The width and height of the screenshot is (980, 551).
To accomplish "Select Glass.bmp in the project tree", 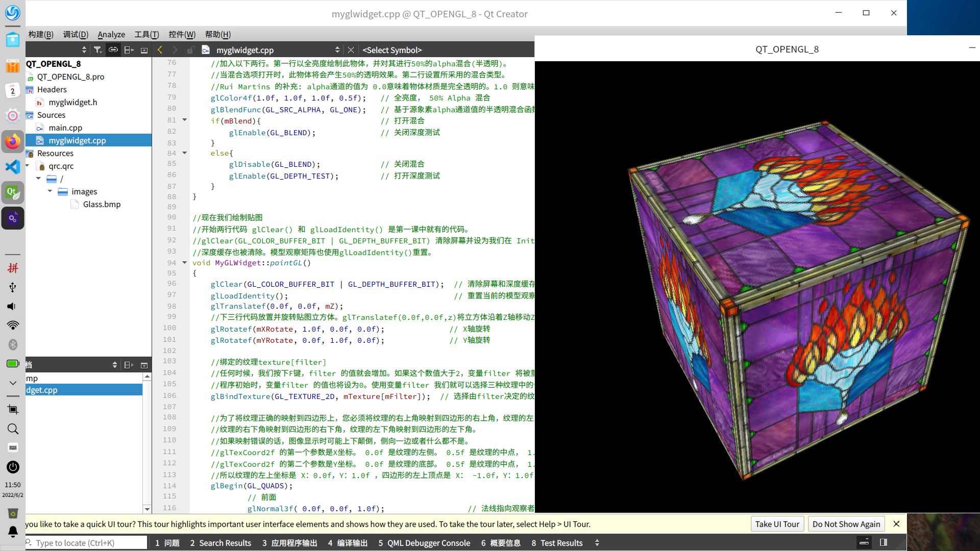I will pos(102,204).
